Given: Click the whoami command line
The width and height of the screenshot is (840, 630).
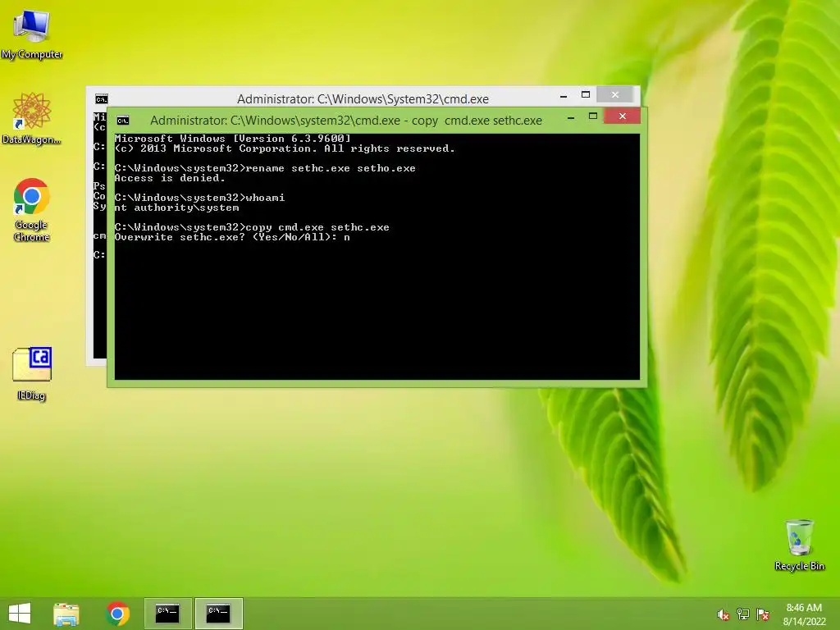Looking at the screenshot, I should coord(200,198).
